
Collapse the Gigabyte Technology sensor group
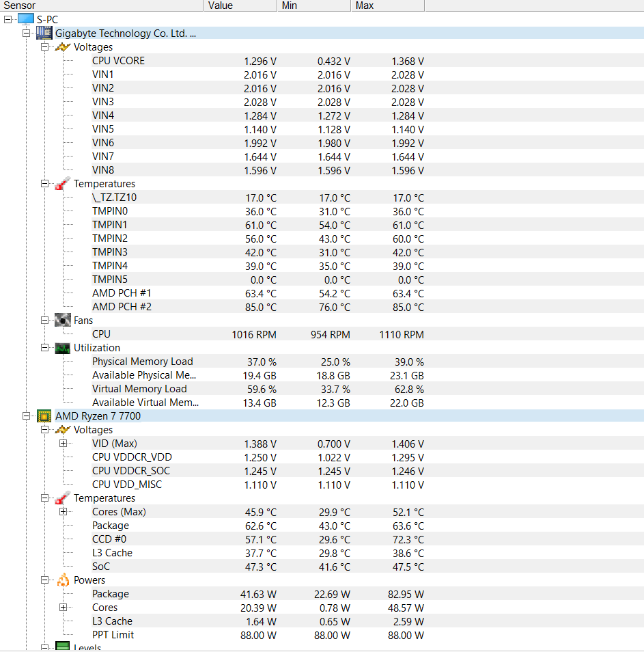point(26,33)
